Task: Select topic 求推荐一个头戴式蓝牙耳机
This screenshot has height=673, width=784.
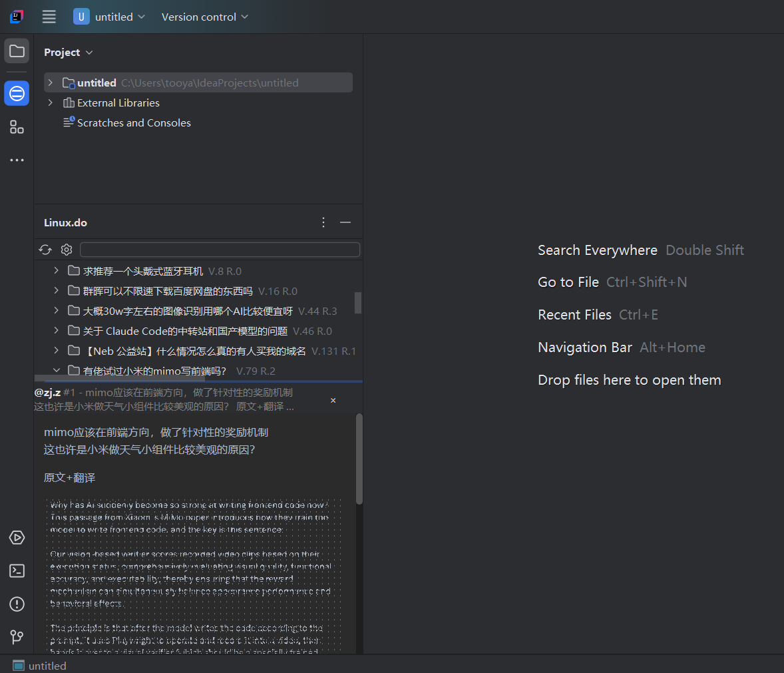Action: (x=143, y=271)
